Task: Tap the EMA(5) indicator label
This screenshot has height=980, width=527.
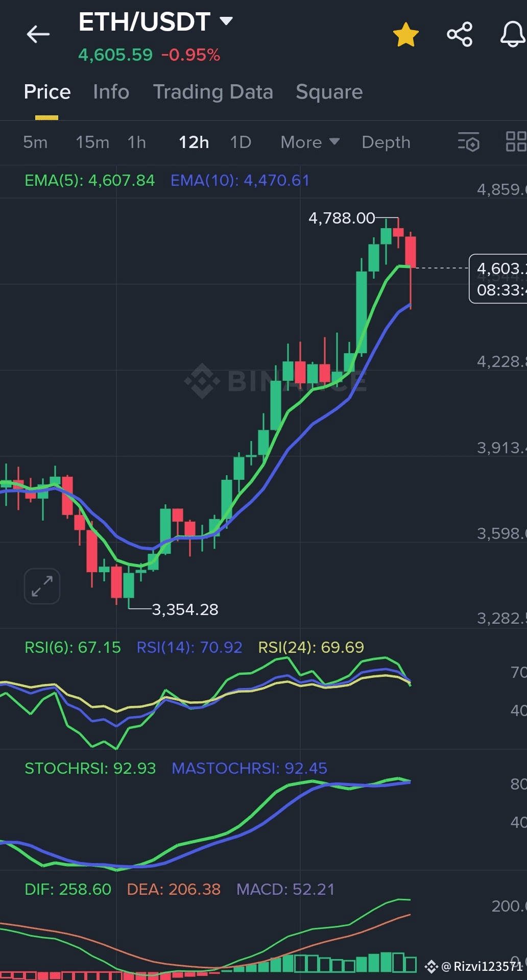Action: pos(89,181)
